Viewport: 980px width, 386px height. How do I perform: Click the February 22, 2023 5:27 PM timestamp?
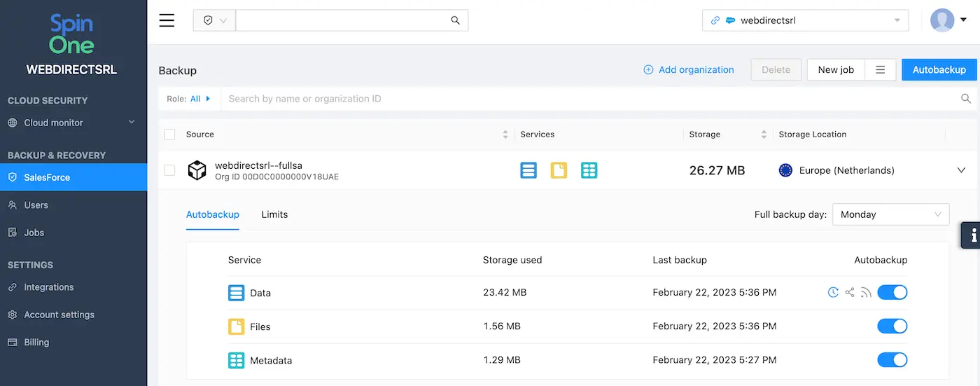(715, 360)
